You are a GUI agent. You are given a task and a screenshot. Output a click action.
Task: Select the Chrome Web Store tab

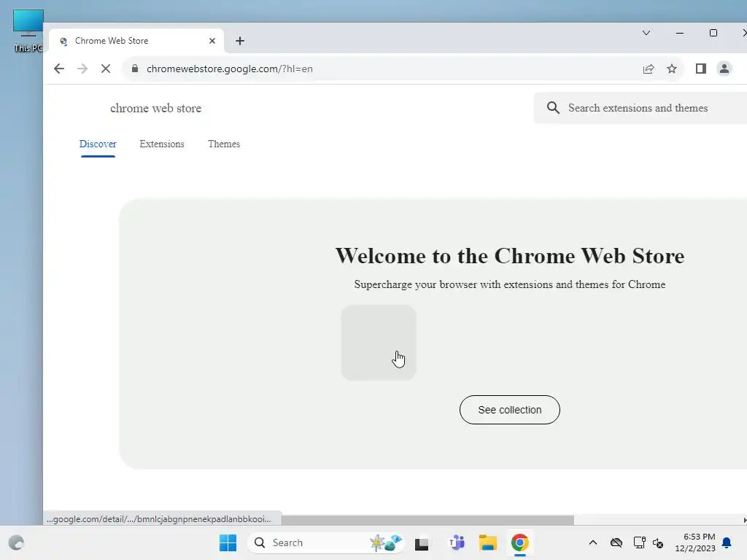tap(136, 41)
